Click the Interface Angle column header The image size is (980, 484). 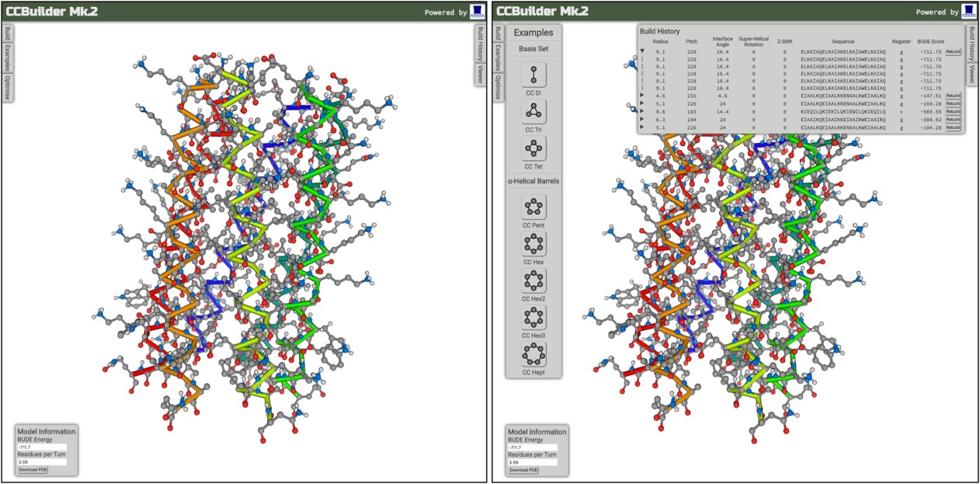722,41
